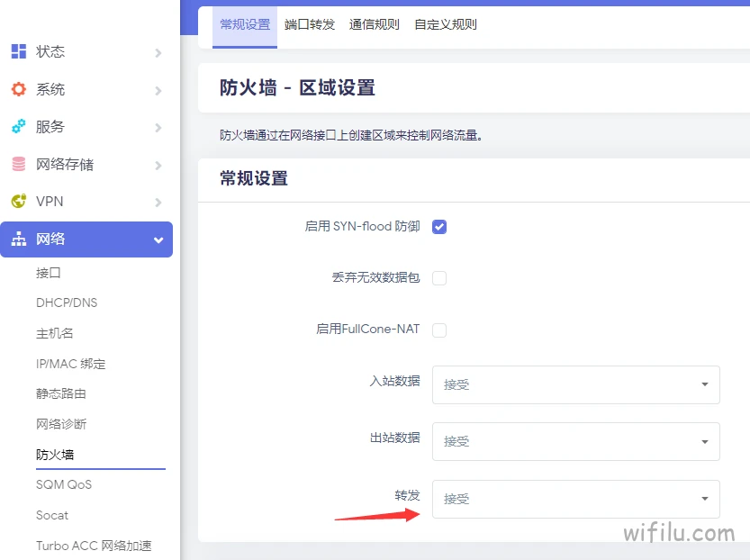Screen dimensions: 750x560
Task: Switch to the 自定义规则 tab
Action: point(446,25)
